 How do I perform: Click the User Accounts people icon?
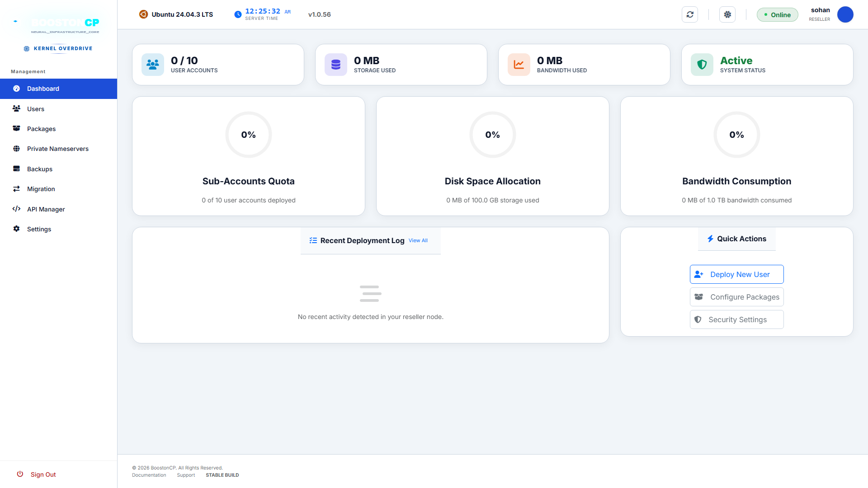click(x=153, y=65)
